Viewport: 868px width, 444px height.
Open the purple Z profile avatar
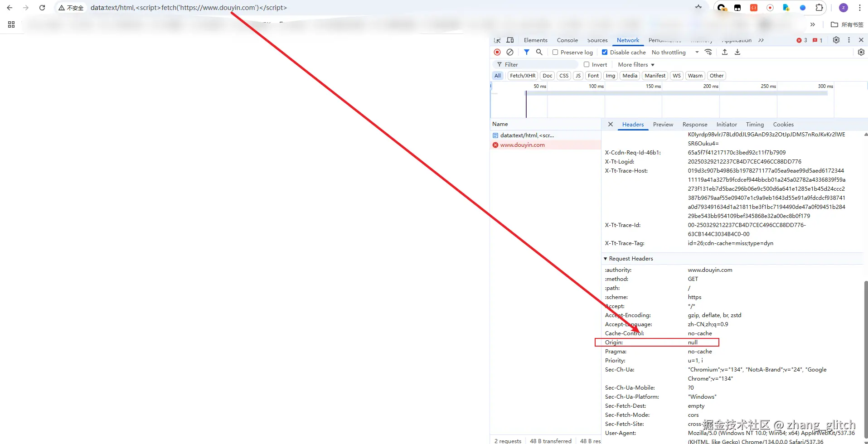844,8
